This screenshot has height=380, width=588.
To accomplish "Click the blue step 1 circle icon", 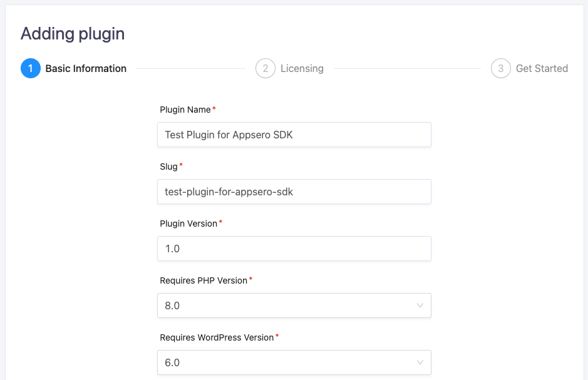I will pos(31,68).
